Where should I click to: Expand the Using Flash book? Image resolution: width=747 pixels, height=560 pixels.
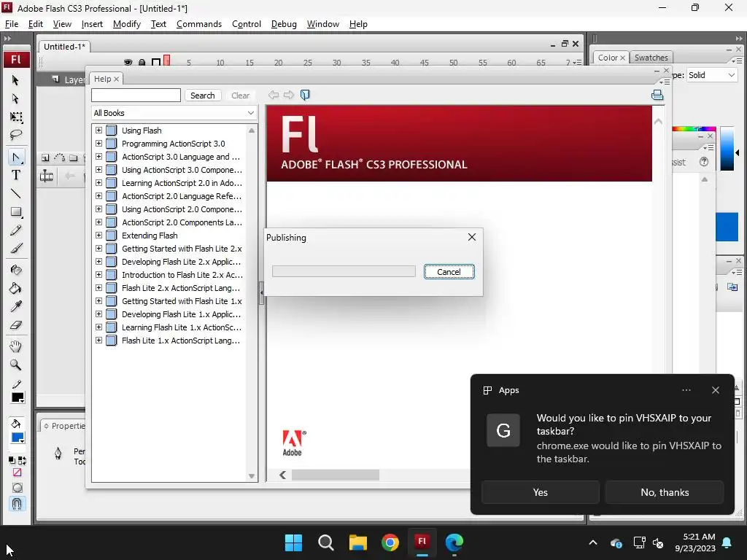[98, 130]
